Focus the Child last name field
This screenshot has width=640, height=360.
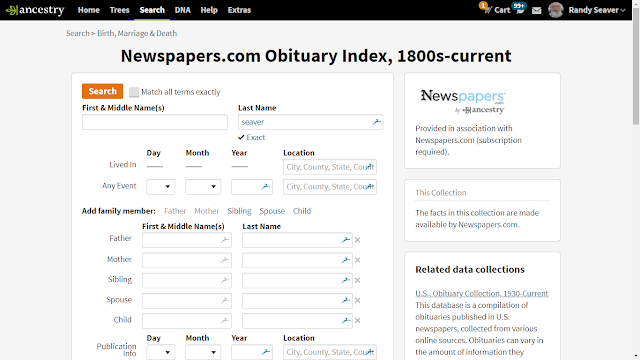pos(297,321)
